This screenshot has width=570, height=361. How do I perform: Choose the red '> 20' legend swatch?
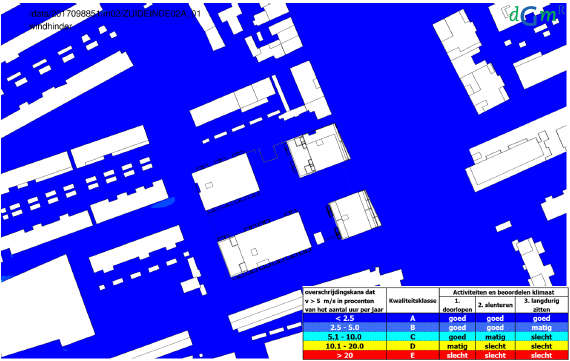coord(345,355)
